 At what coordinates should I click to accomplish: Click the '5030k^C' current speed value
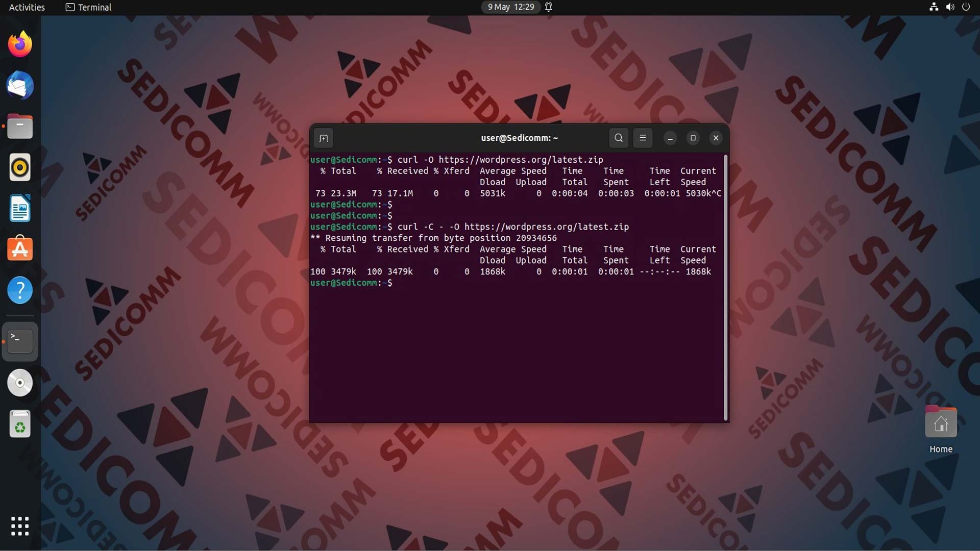pos(703,193)
